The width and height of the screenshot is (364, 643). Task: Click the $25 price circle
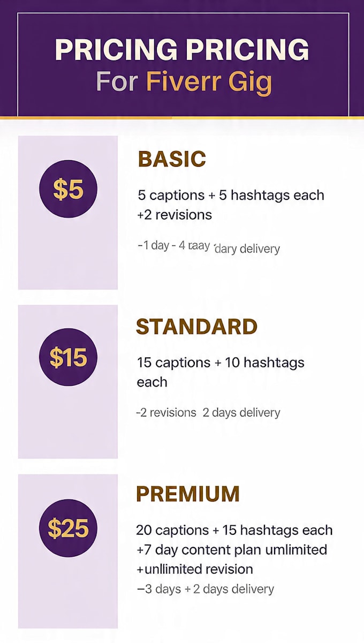click(x=68, y=528)
